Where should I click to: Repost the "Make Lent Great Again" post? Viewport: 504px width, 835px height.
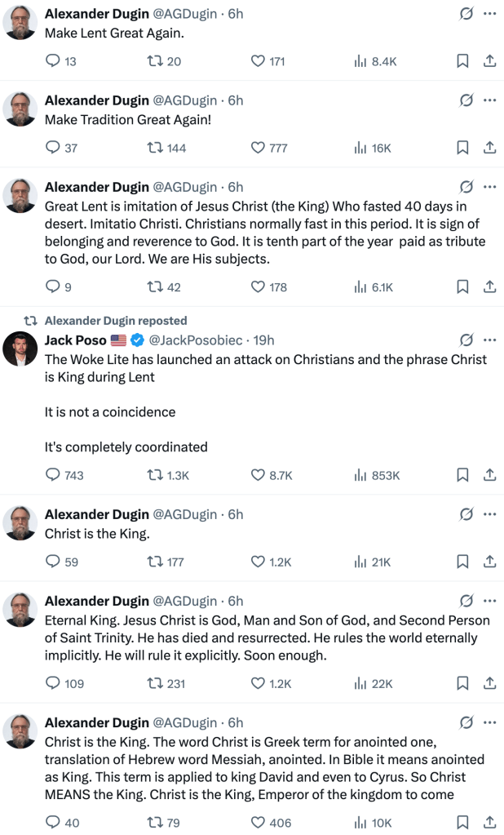click(x=155, y=60)
